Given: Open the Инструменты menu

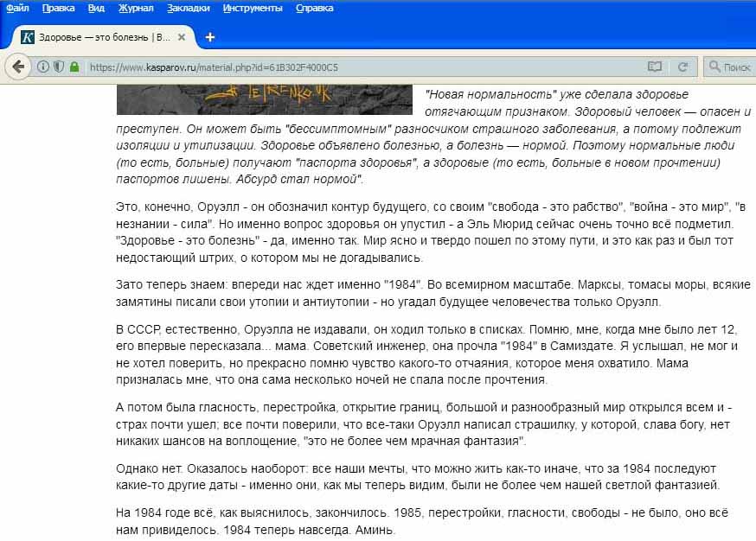Looking at the screenshot, I should pos(253,8).
